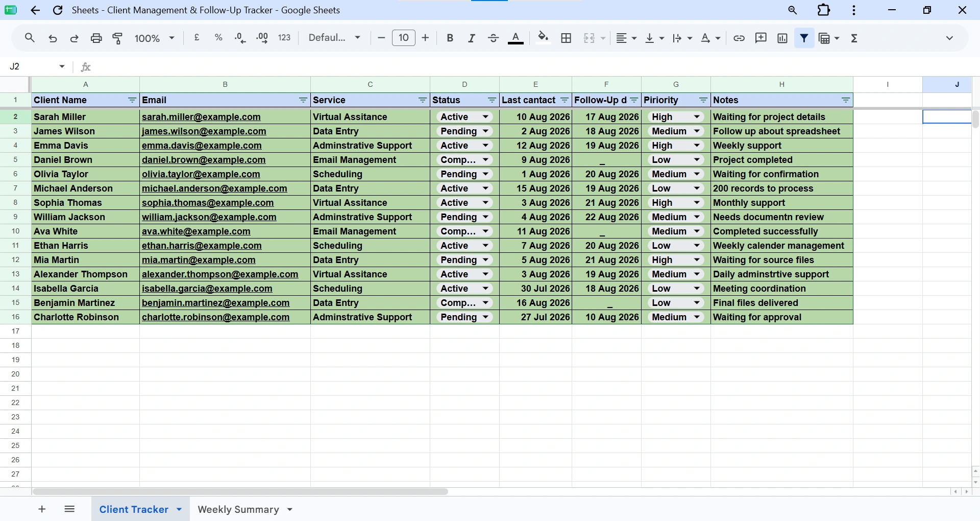980x521 pixels.
Task: Click the insert link icon
Action: pyautogui.click(x=739, y=38)
